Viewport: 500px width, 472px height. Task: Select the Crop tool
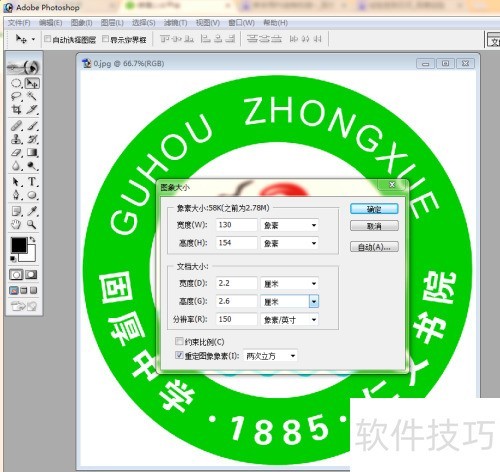[16, 110]
